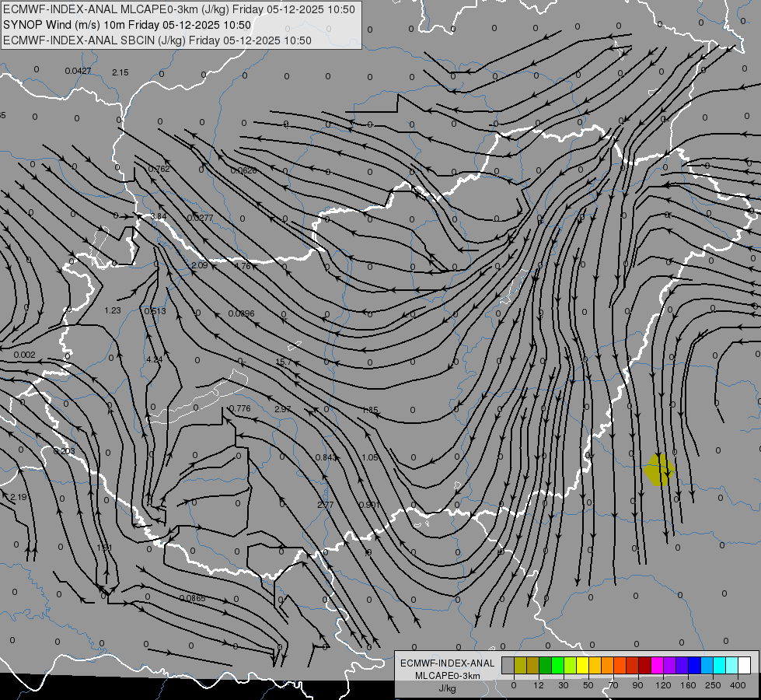Click the SYNOP Wind 10m header line
The image size is (761, 700).
[127, 25]
